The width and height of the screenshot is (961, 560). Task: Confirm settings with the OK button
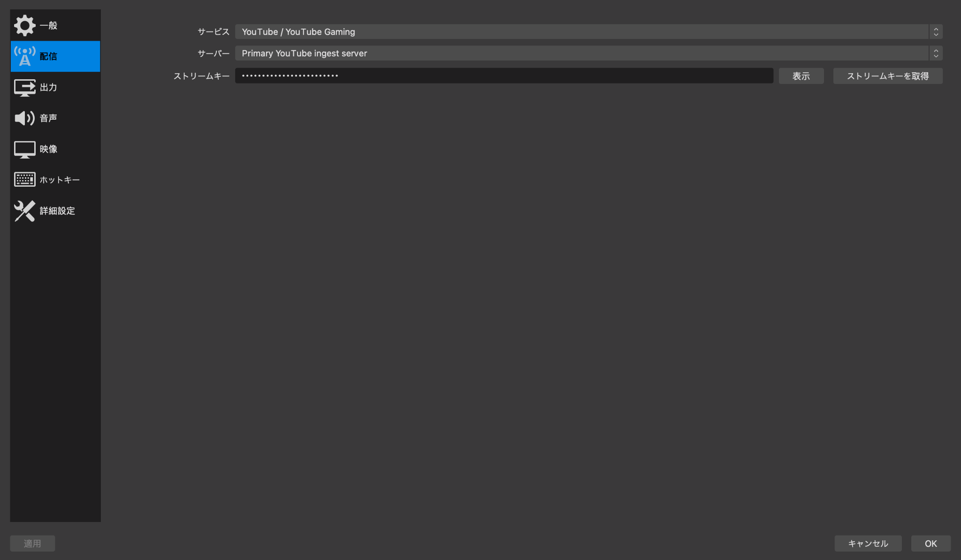[x=931, y=544]
